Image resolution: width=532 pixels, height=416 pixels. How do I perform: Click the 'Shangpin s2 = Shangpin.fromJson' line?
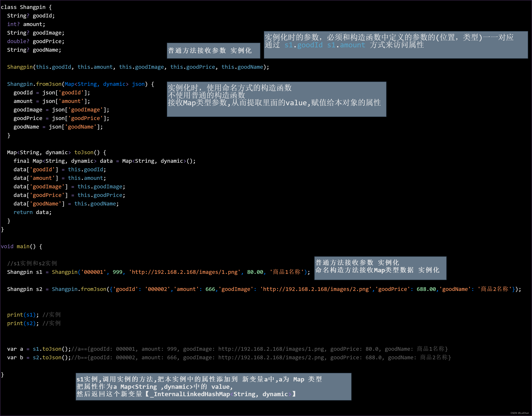(x=264, y=289)
